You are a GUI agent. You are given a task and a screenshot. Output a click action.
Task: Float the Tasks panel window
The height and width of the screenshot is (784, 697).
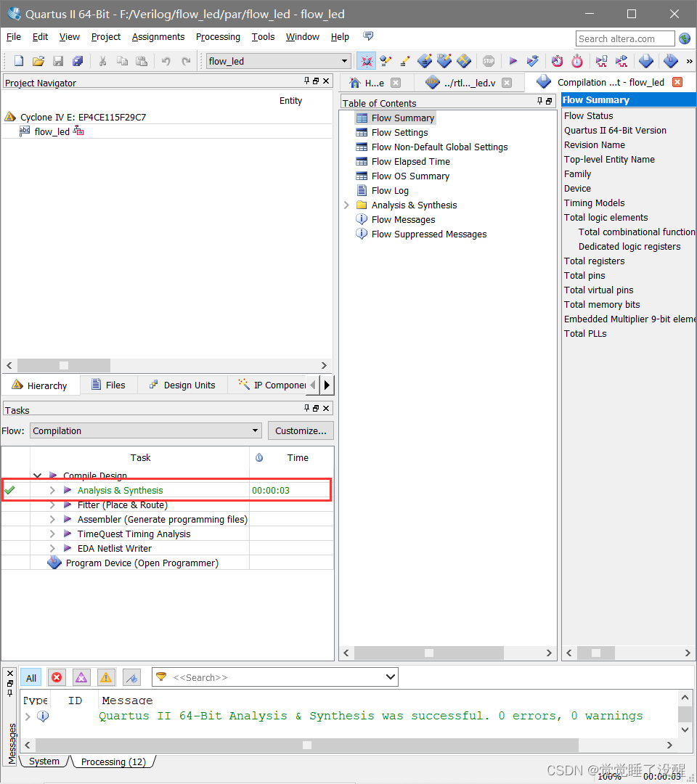point(316,408)
